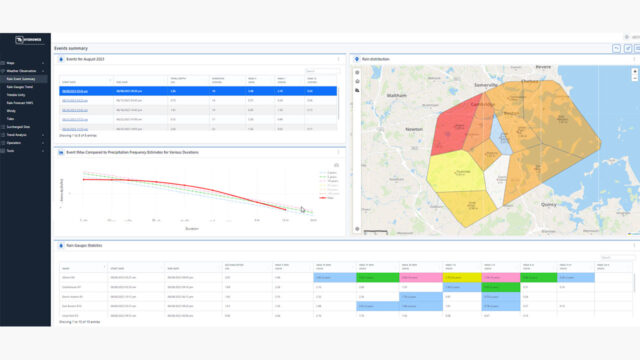Screen dimensions: 640x360
Task: Click the Rain Gauges table vertical scrollbar
Action: coord(634,283)
